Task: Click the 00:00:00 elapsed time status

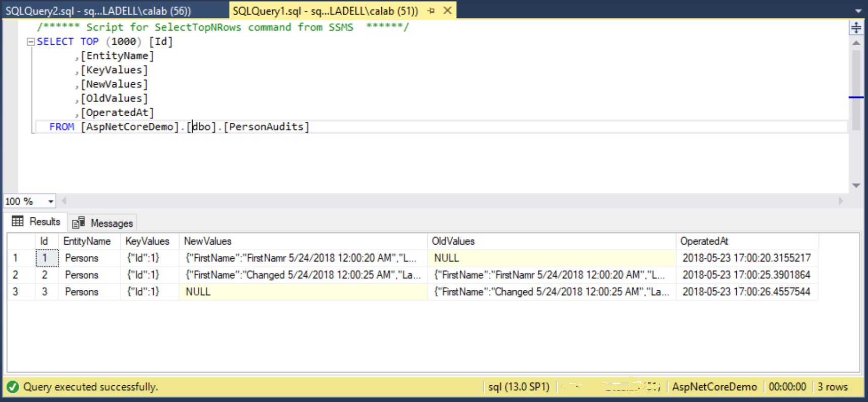Action: pos(787,387)
